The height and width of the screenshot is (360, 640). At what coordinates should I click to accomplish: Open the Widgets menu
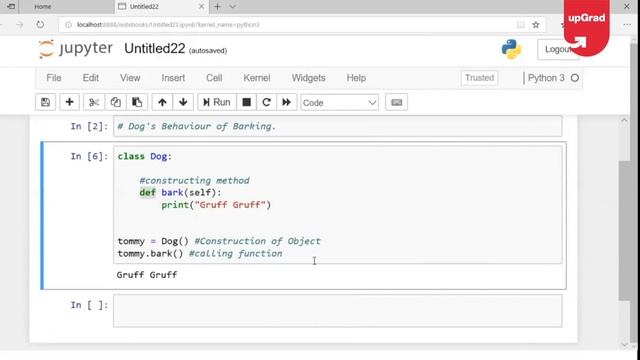309,78
